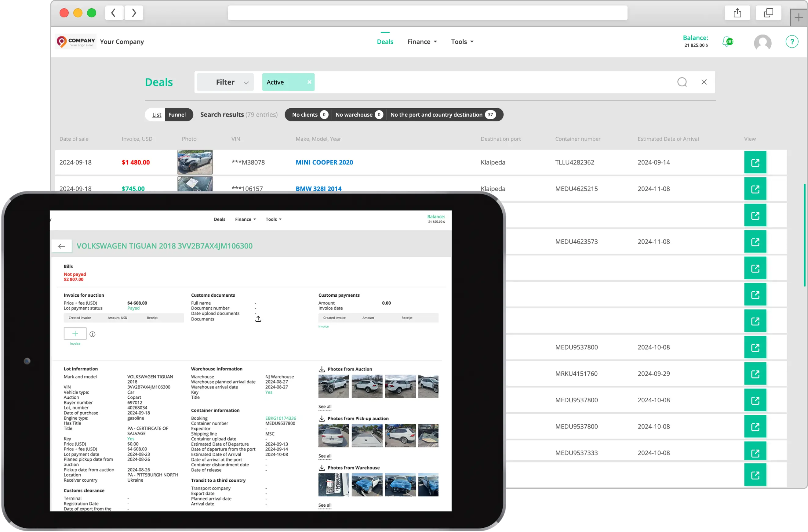808x532 pixels.
Task: Click the search magnifier icon in Deals filter bar
Action: click(682, 82)
